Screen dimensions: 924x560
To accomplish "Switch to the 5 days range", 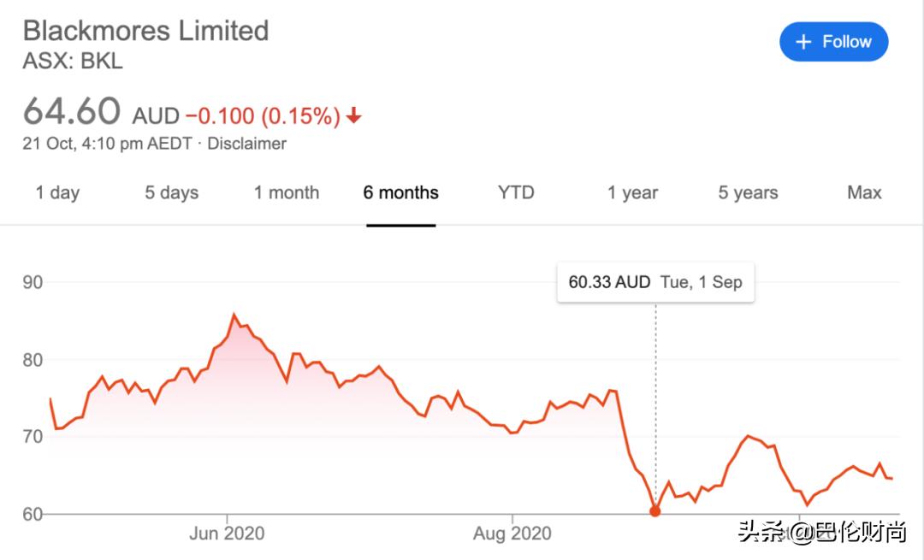I will tap(171, 192).
